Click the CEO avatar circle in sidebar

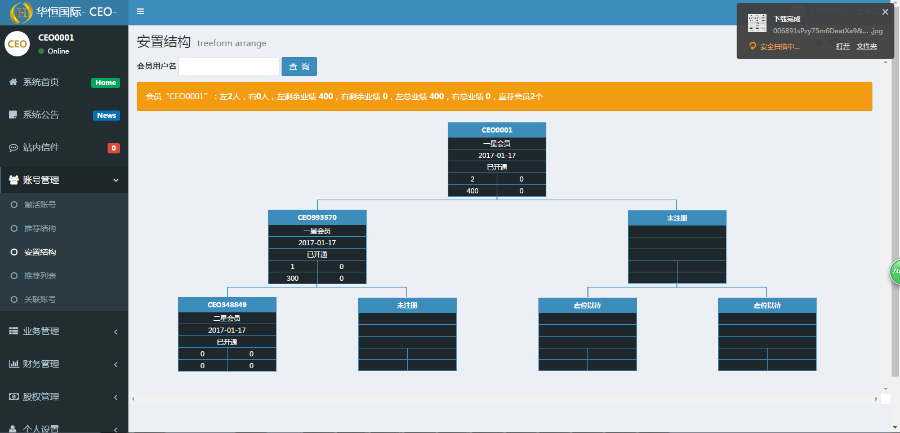coord(17,44)
